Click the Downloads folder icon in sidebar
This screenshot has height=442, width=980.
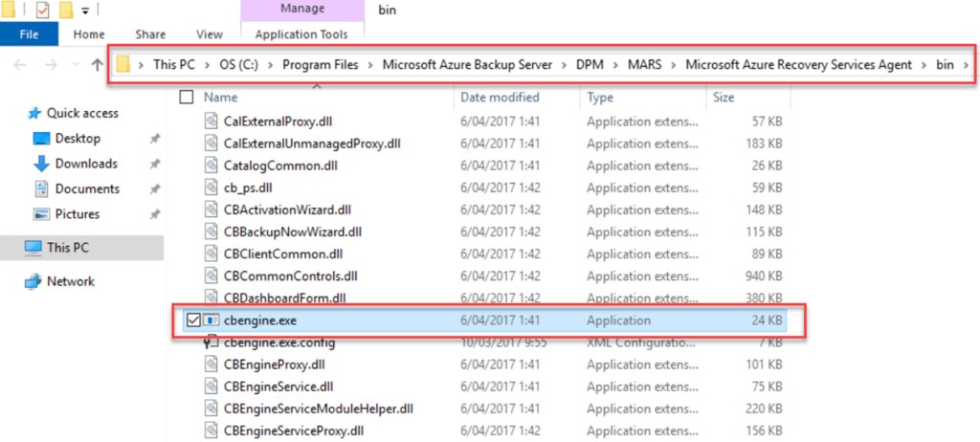[41, 164]
